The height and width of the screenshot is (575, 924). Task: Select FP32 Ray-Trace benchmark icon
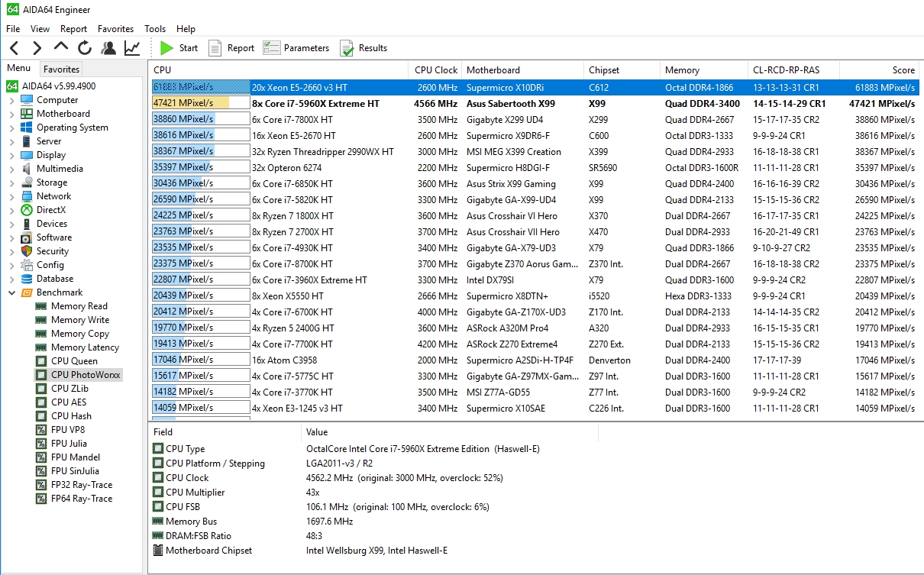(41, 485)
